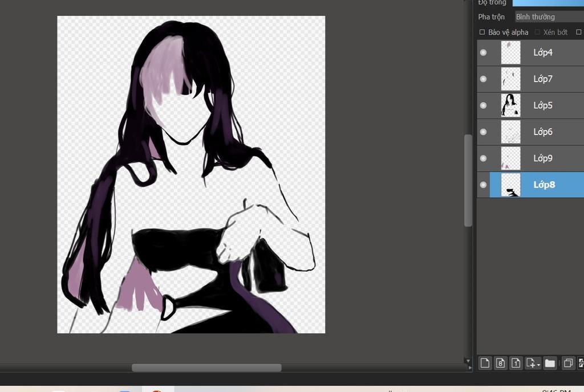
Task: Click the Độ trong opacity slider
Action: point(547,3)
